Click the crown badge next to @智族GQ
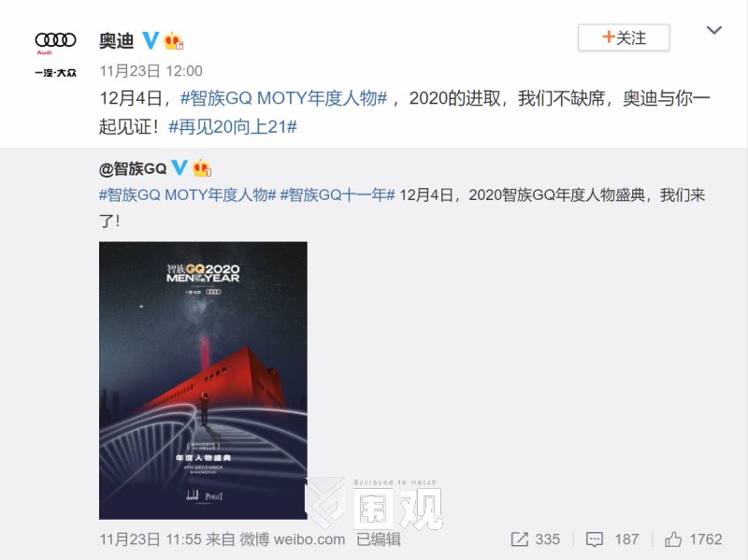748x560 pixels. (x=202, y=168)
